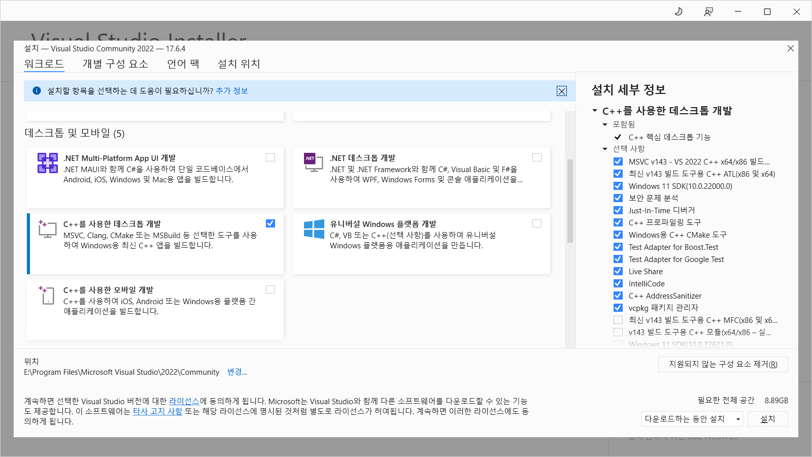Uncheck Windows용 C++ CMake 도구 option

coord(618,234)
